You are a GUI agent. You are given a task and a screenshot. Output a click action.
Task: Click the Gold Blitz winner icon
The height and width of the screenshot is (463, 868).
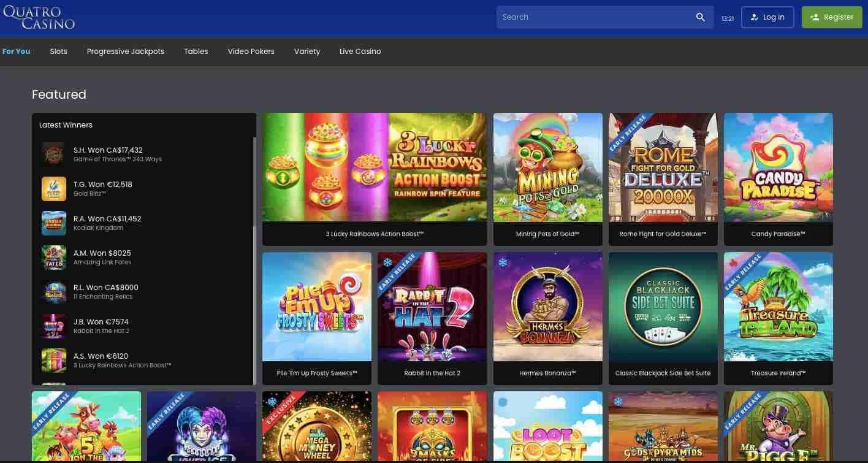point(53,189)
